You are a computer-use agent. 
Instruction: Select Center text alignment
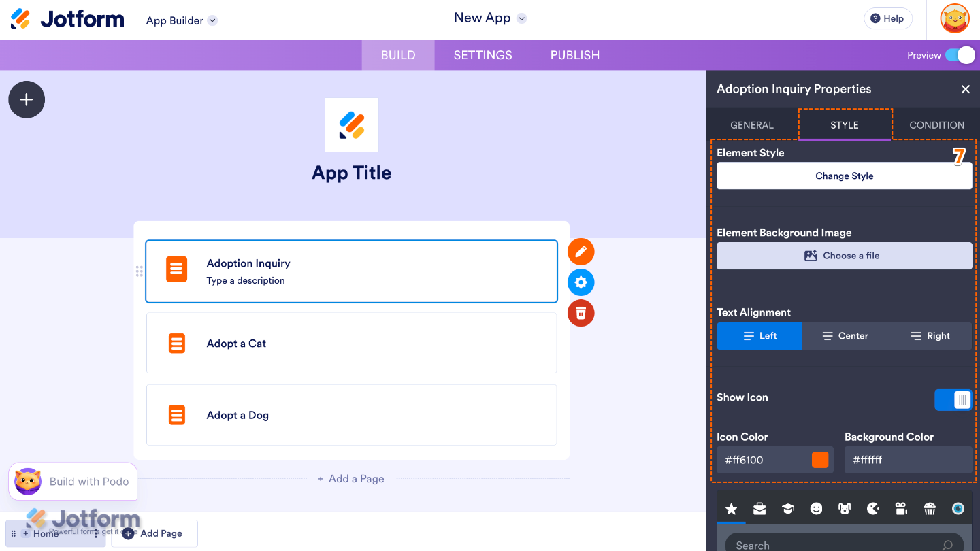point(844,335)
